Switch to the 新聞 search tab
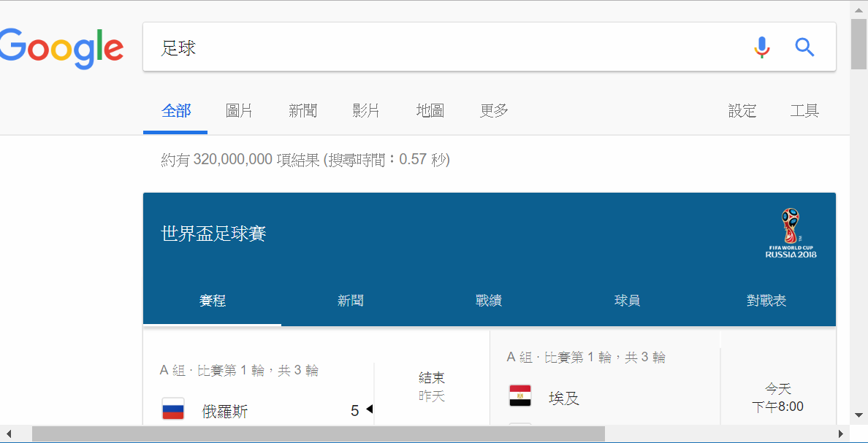Viewport: 868px width, 443px height. [302, 111]
